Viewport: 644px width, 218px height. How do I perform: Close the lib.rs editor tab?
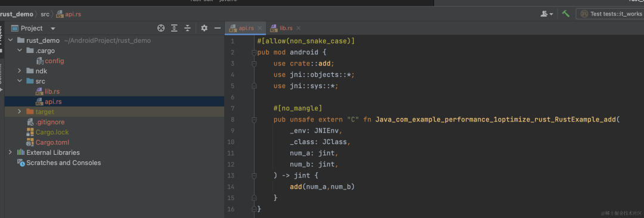pyautogui.click(x=298, y=29)
